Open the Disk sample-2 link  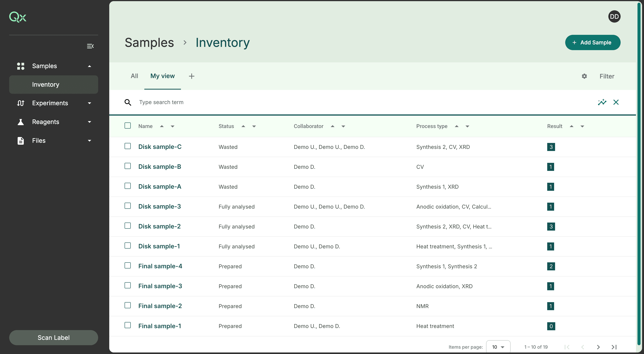pyautogui.click(x=159, y=226)
